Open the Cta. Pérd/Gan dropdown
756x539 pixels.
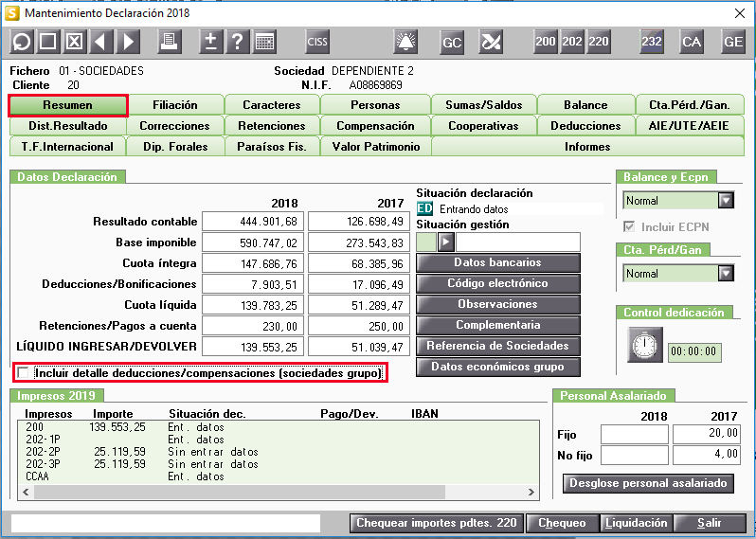pos(726,274)
